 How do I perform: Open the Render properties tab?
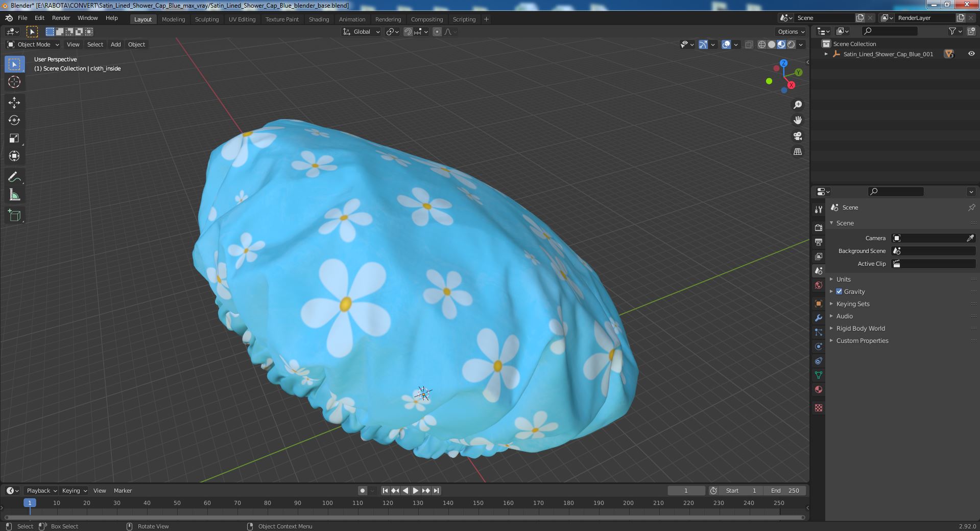[x=819, y=227]
